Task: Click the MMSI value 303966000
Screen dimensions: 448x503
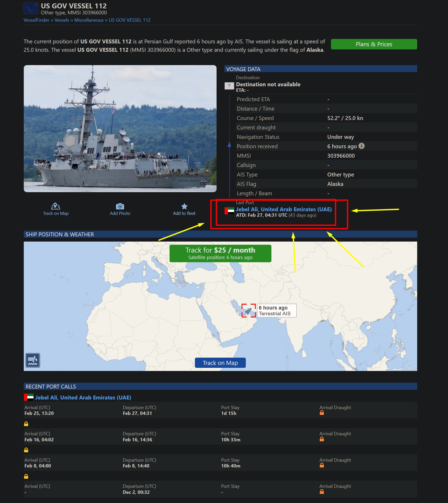Action: pyautogui.click(x=341, y=156)
